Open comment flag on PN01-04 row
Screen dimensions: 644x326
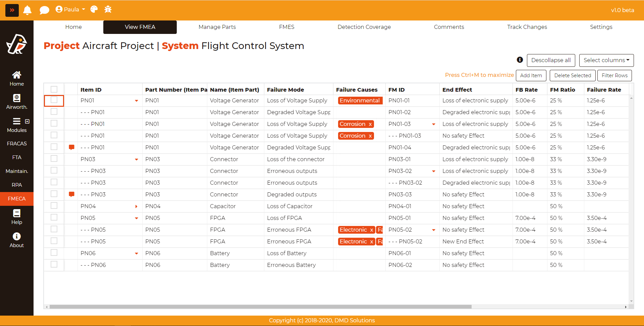click(x=71, y=147)
